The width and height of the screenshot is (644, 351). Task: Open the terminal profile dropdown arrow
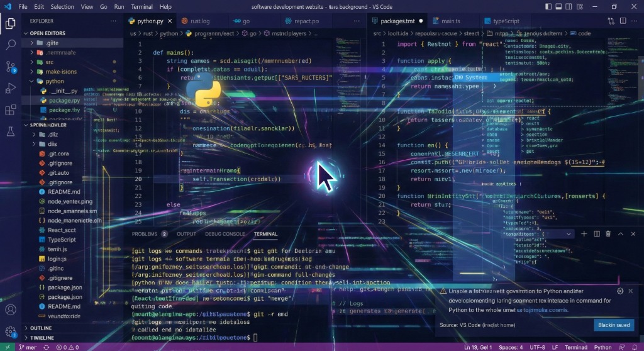coord(569,234)
